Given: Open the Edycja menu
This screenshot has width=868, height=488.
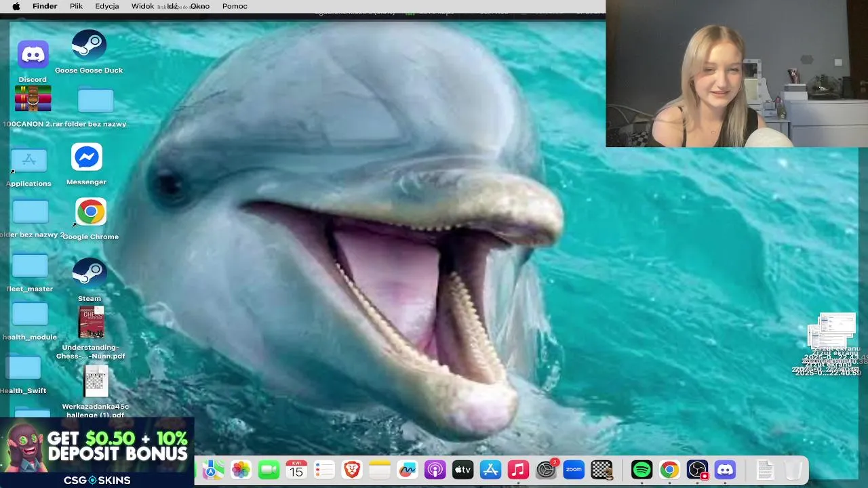Looking at the screenshot, I should point(107,6).
